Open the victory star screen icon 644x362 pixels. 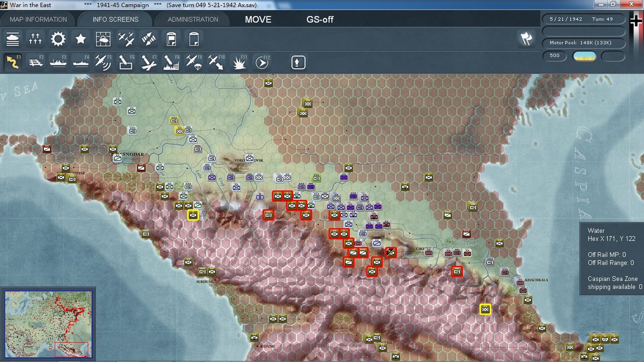81,39
